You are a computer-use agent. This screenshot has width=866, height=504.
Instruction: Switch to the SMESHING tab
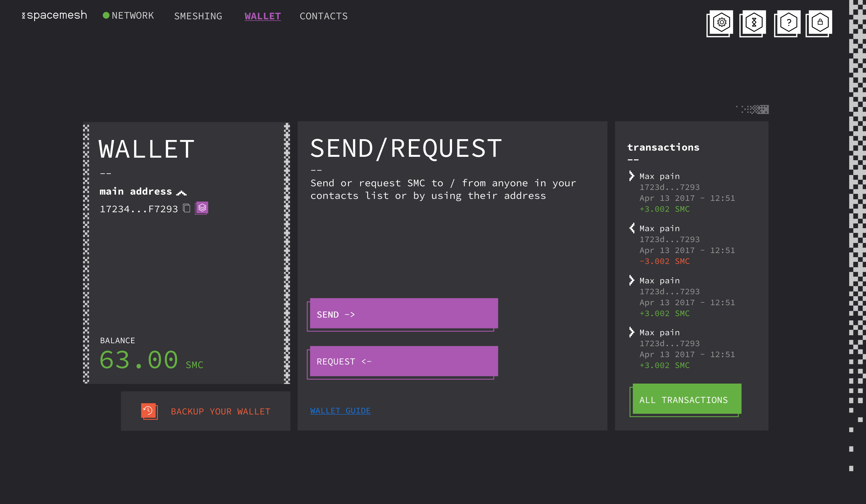pos(198,16)
